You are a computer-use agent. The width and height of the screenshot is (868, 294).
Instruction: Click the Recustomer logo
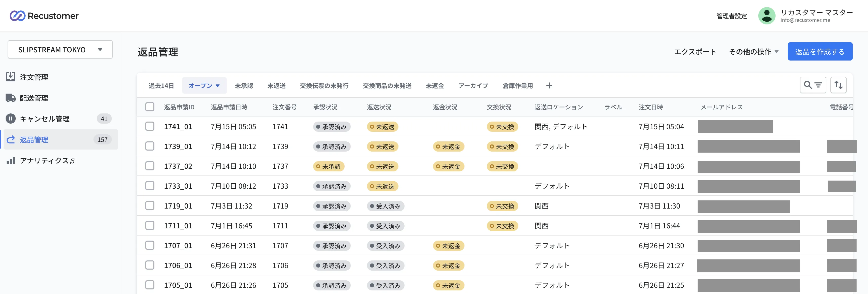[x=44, y=16]
